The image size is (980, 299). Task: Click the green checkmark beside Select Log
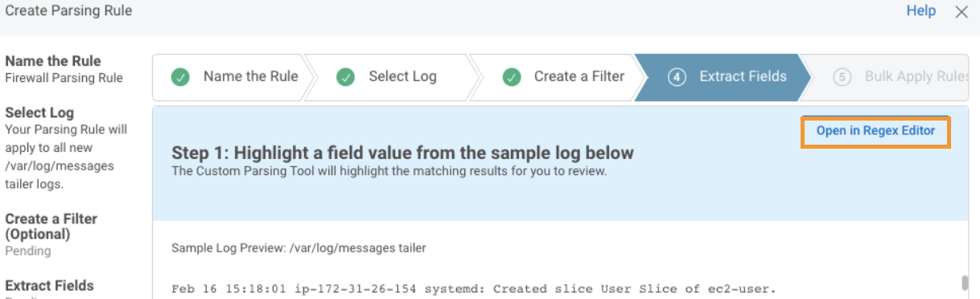click(x=346, y=77)
